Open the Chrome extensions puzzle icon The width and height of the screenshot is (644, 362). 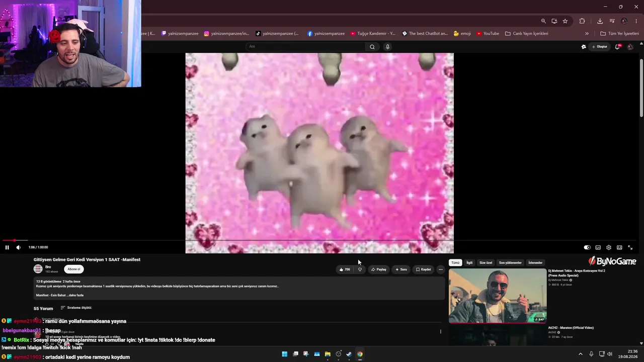click(582, 21)
